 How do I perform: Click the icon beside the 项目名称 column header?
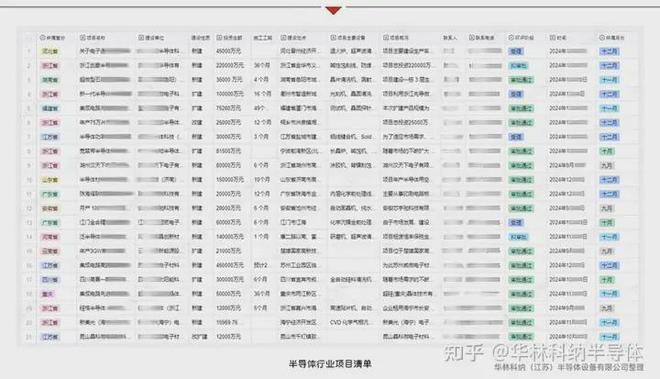(82, 37)
